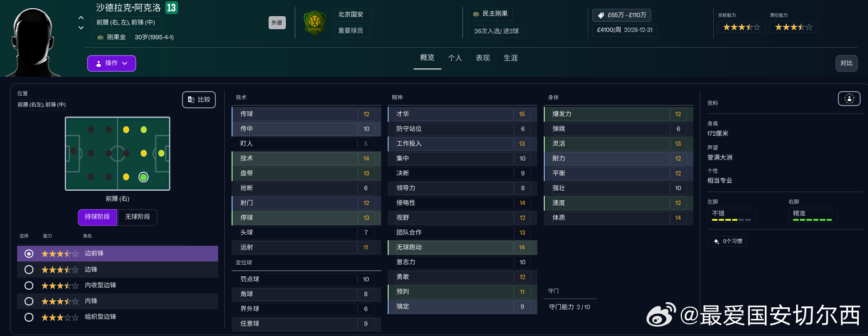Select the 内锋 role radio button

29,301
